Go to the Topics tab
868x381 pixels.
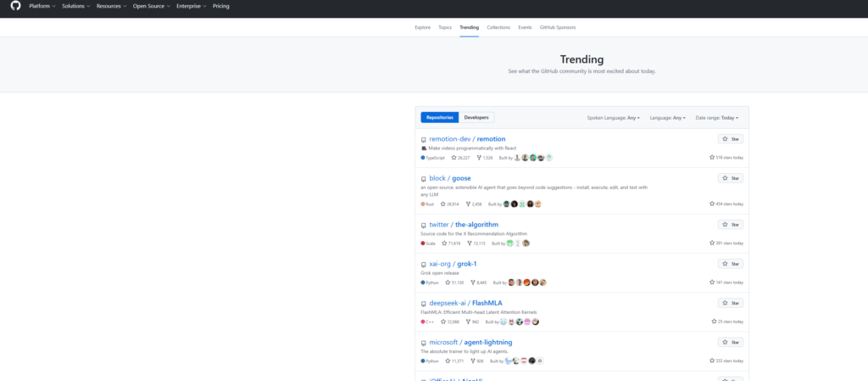click(x=445, y=27)
